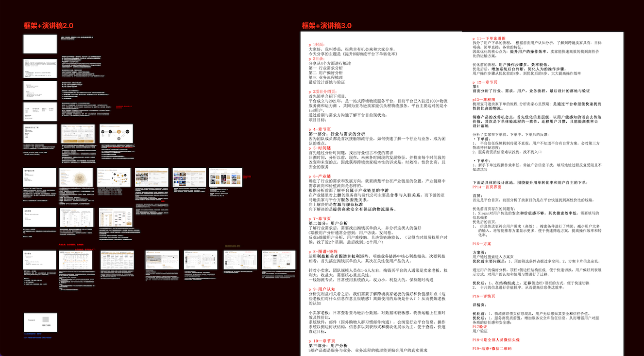Screen dimensions: 644x356
Task: Click the '第二部分:用户分析' line
Action: (328, 223)
